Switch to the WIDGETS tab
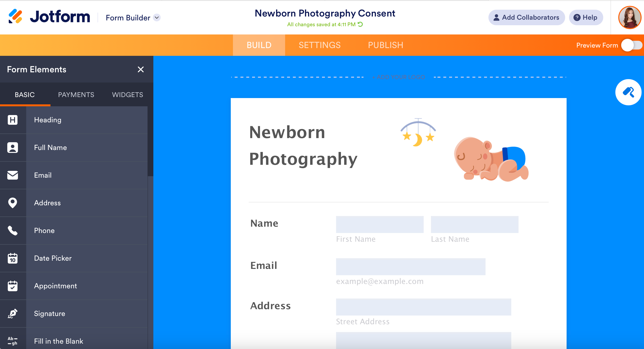Viewport: 644px width, 349px height. [x=127, y=94]
